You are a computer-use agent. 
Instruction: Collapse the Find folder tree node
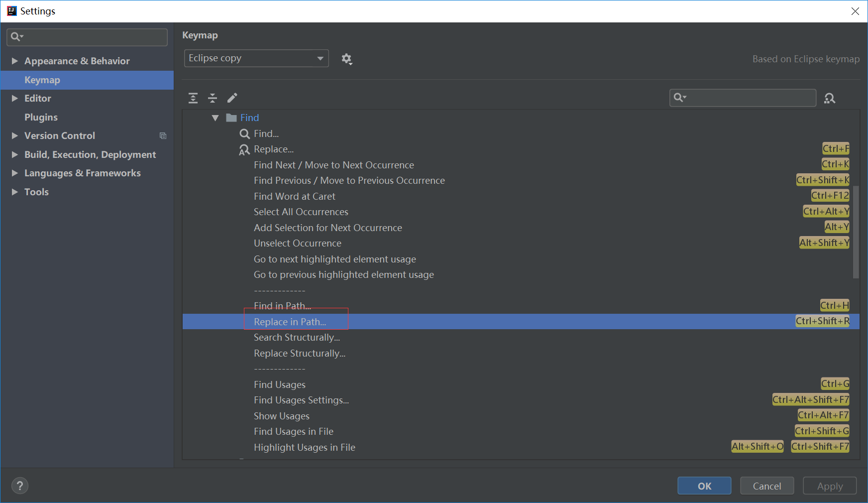pyautogui.click(x=216, y=118)
